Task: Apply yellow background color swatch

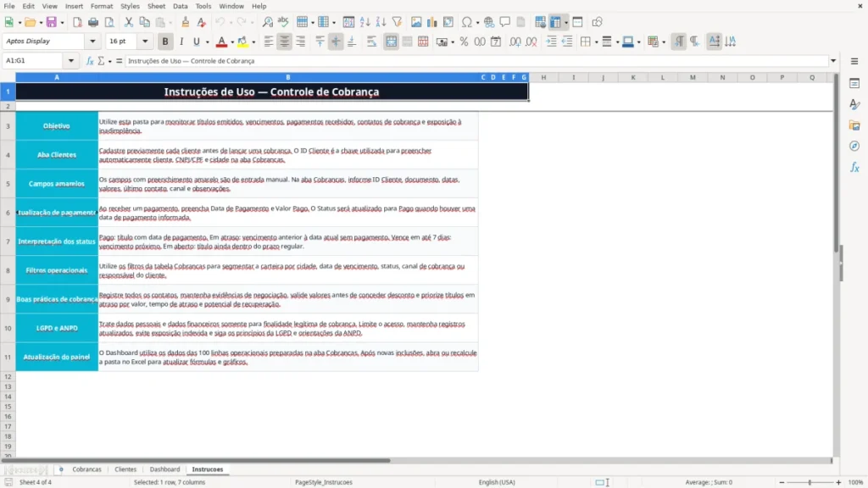Action: pos(242,42)
